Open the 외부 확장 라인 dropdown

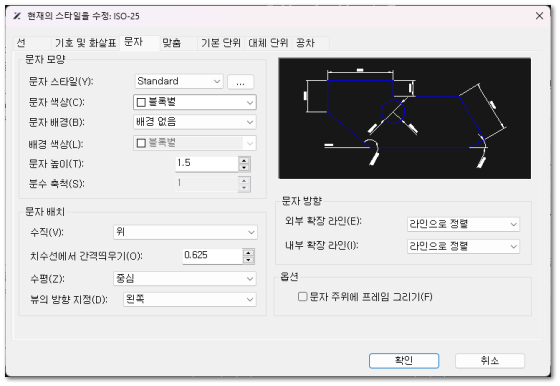pos(463,224)
